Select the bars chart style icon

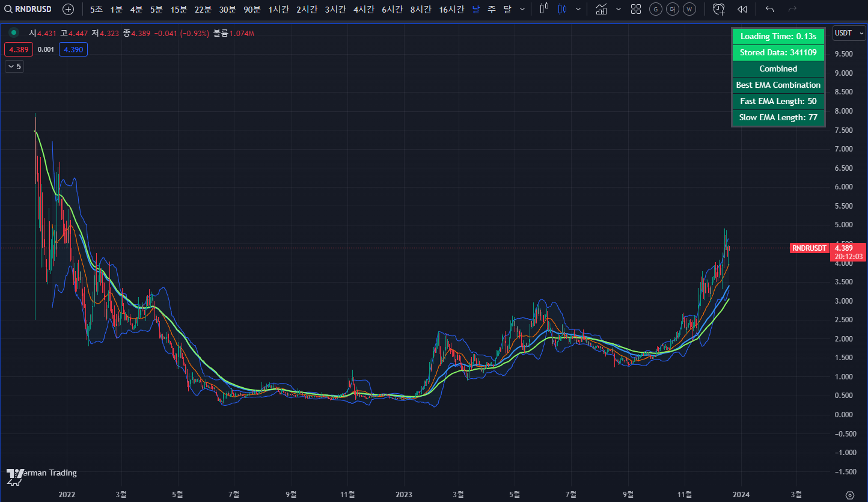(545, 9)
